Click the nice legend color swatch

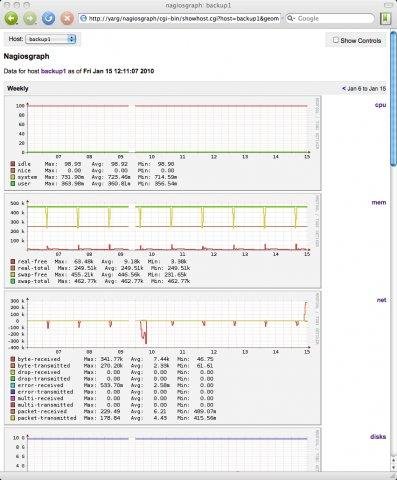point(13,170)
